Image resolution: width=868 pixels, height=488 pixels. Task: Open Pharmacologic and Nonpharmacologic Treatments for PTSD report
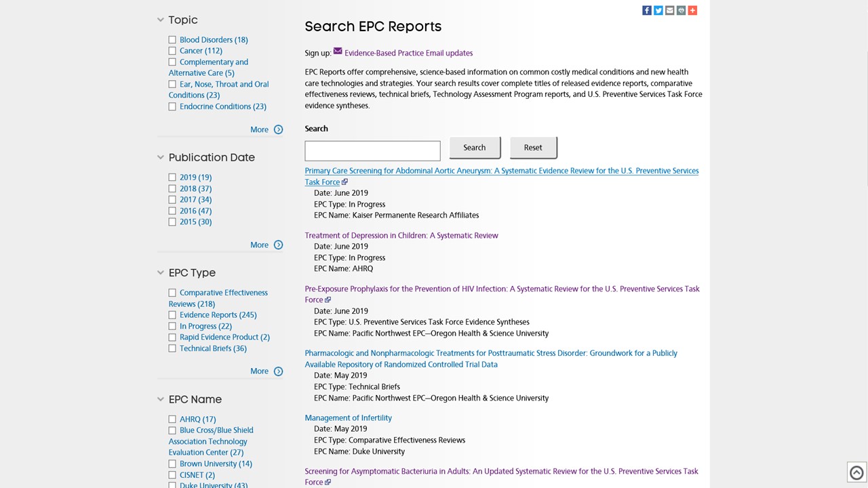point(491,359)
